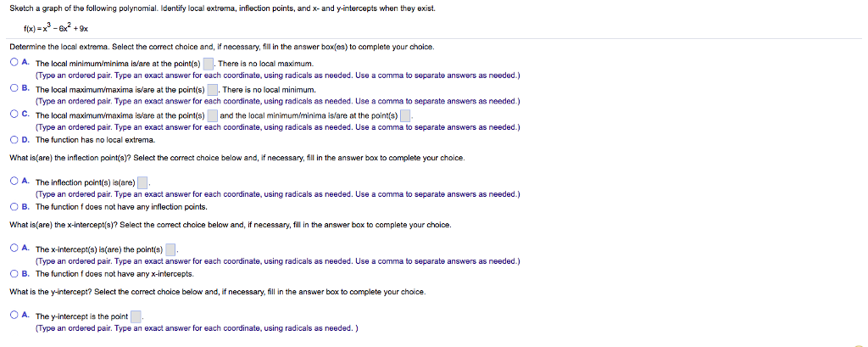
Task: Click the x-intercept(s) answer box
Action: [x=170, y=249]
